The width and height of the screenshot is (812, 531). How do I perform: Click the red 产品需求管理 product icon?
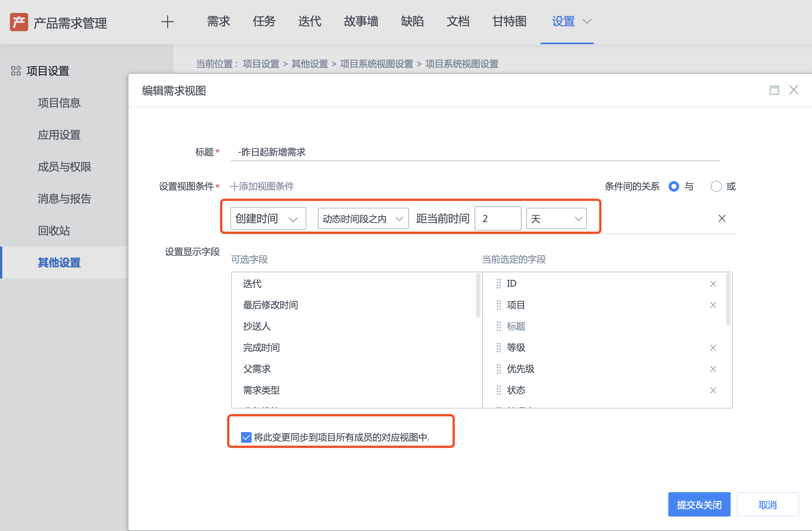19,22
